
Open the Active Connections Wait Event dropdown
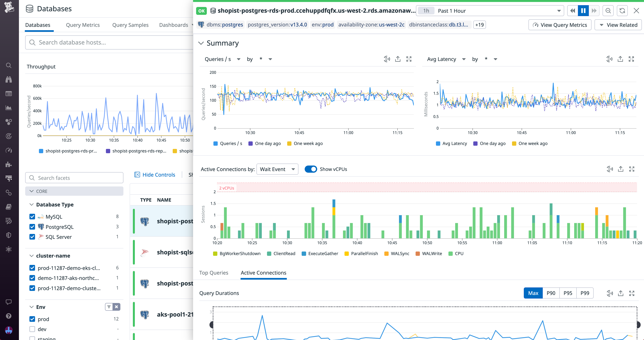tap(277, 169)
